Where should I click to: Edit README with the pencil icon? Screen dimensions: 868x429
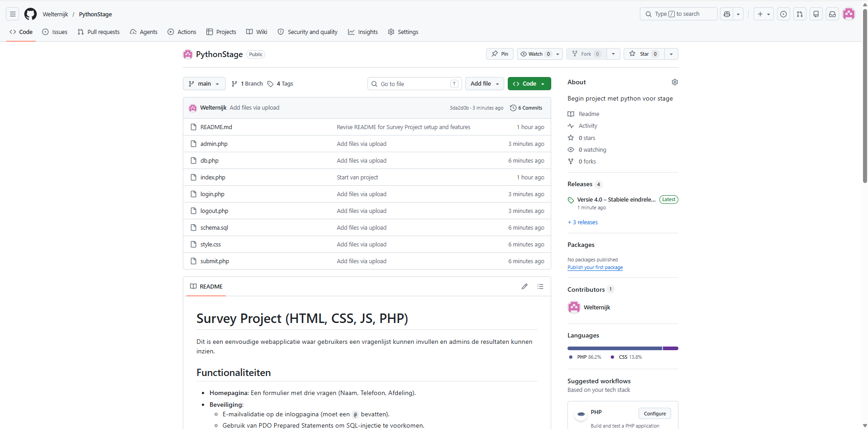coord(525,286)
